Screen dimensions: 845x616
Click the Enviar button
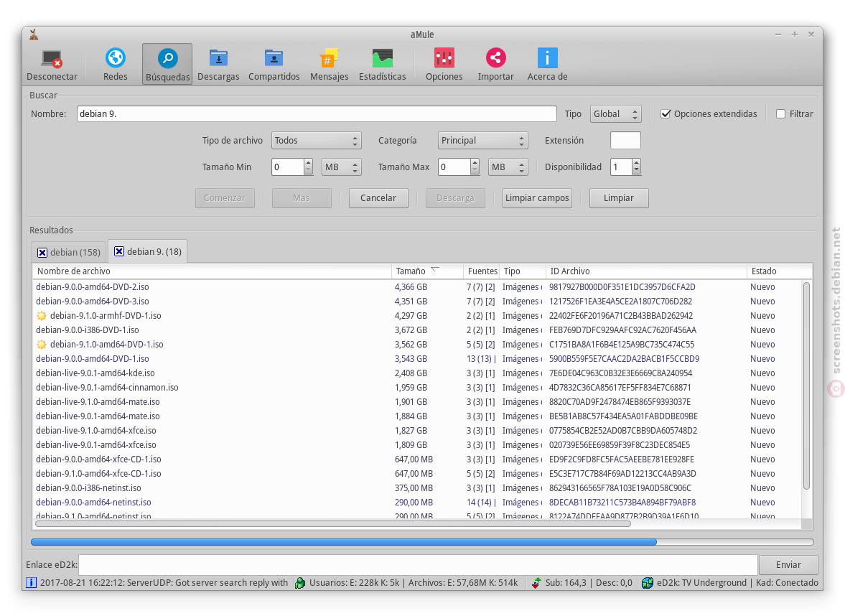[788, 565]
